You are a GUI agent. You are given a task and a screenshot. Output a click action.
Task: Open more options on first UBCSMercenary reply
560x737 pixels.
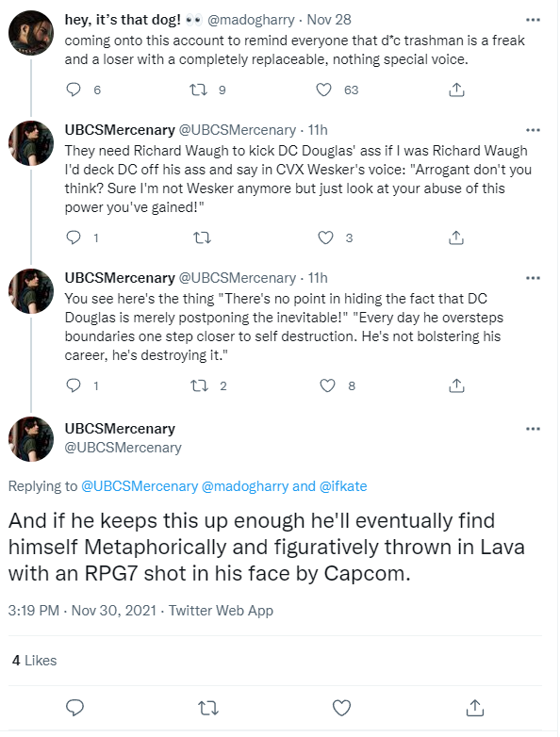tap(533, 130)
